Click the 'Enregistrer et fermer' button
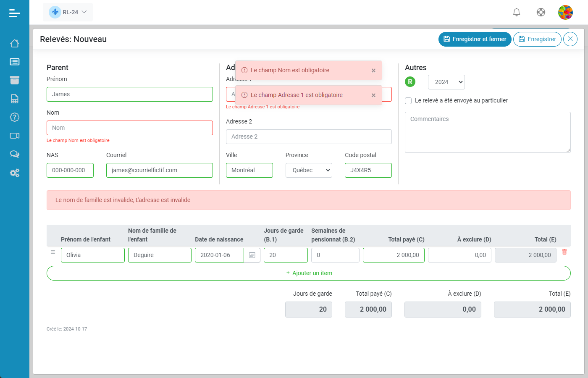The height and width of the screenshot is (378, 588). pos(475,39)
